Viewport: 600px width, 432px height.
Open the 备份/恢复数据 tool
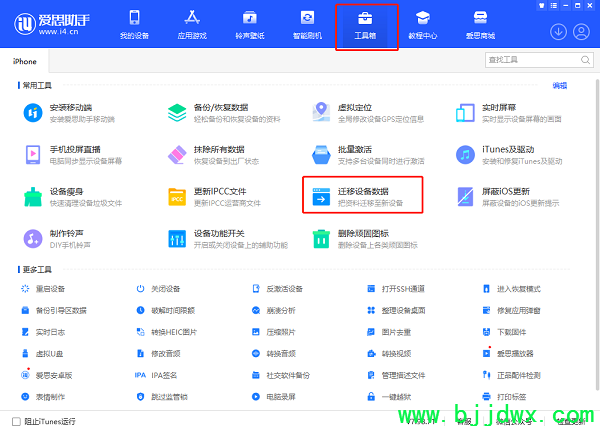[224, 113]
